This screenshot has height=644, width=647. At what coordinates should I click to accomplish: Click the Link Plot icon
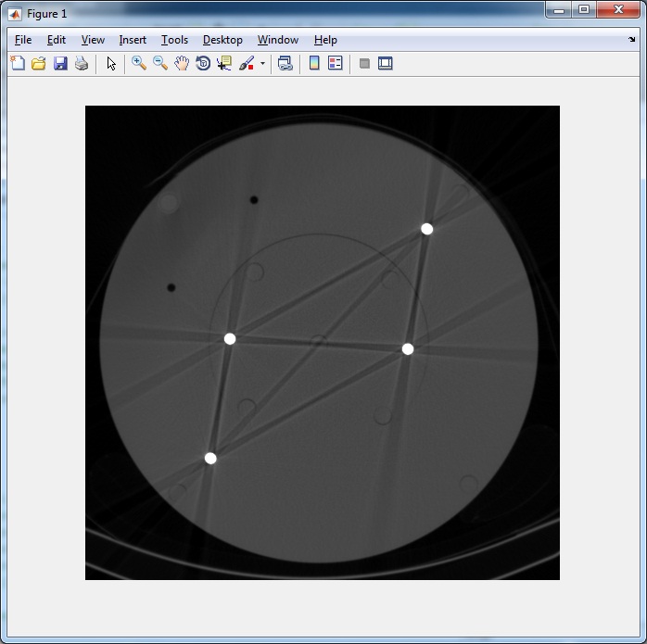(x=285, y=64)
